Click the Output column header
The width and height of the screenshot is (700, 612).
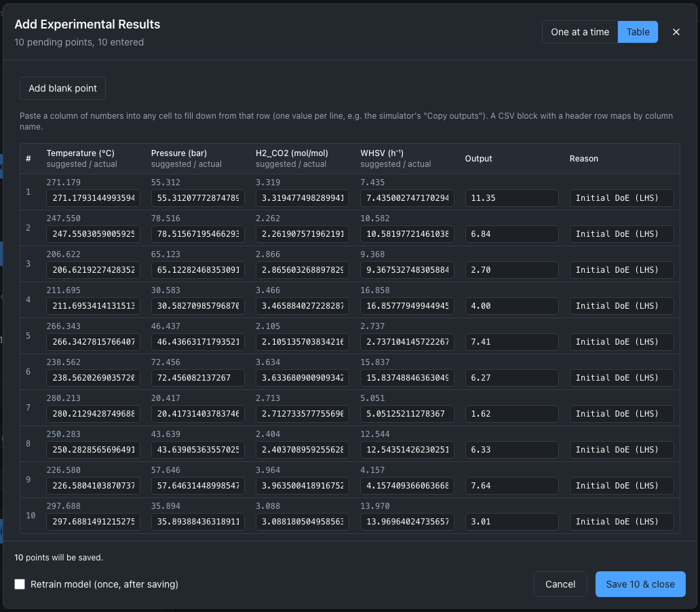click(x=478, y=159)
